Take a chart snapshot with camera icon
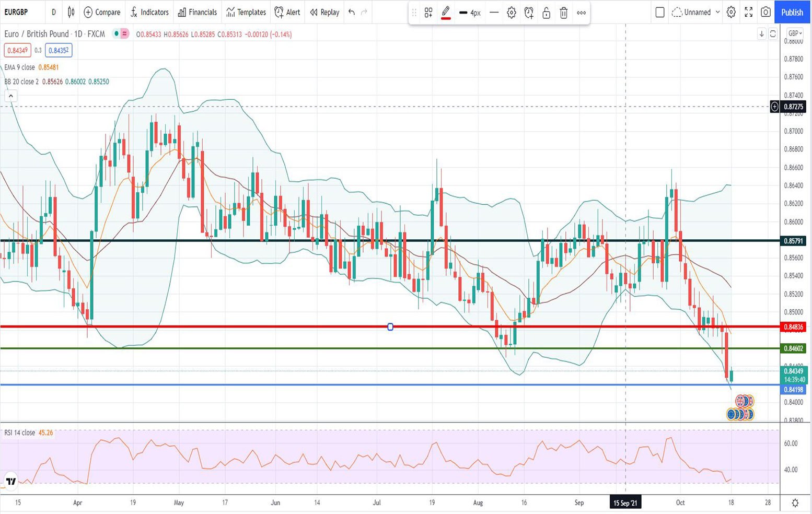812x514 pixels. tap(765, 12)
